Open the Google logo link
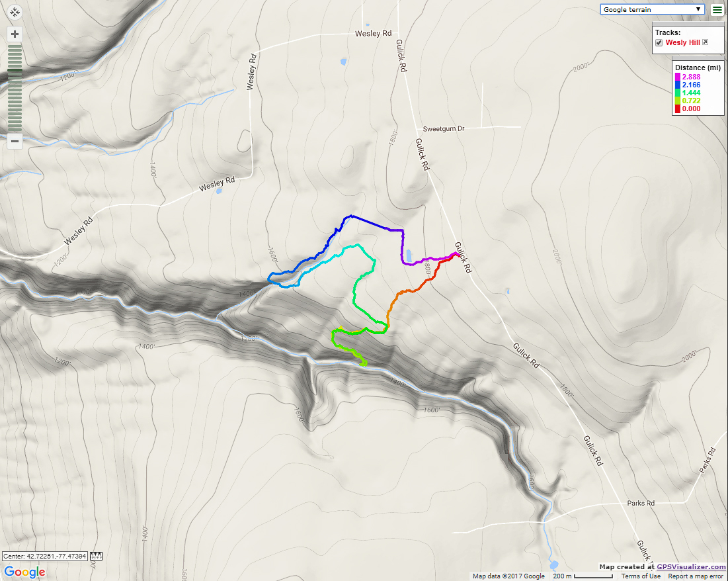Image resolution: width=728 pixels, height=581 pixels. click(x=24, y=572)
